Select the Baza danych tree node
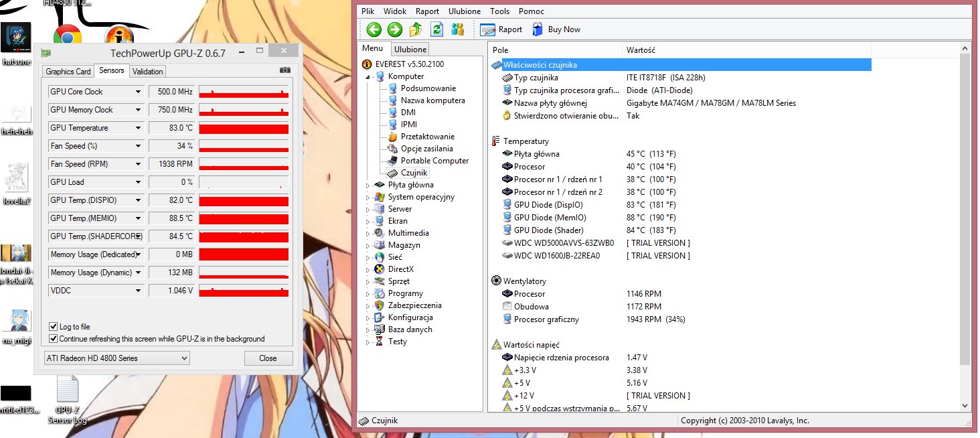Screen dimensions: 980x438 click(x=410, y=330)
